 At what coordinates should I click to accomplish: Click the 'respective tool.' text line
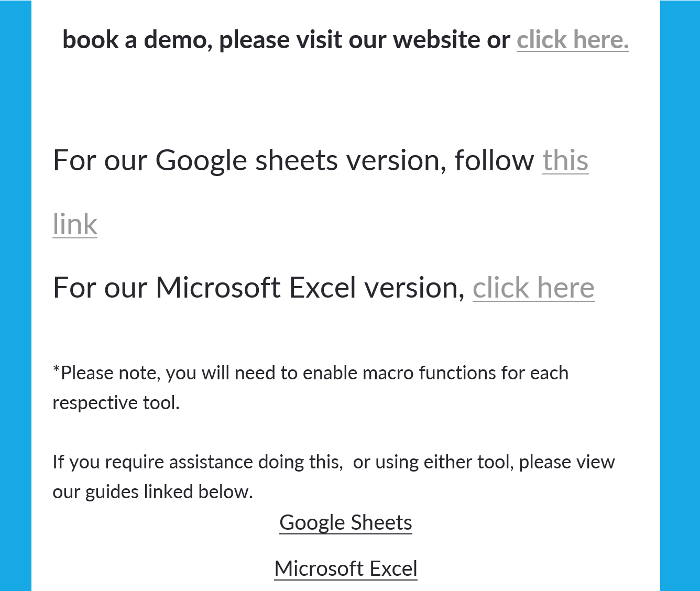[116, 403]
